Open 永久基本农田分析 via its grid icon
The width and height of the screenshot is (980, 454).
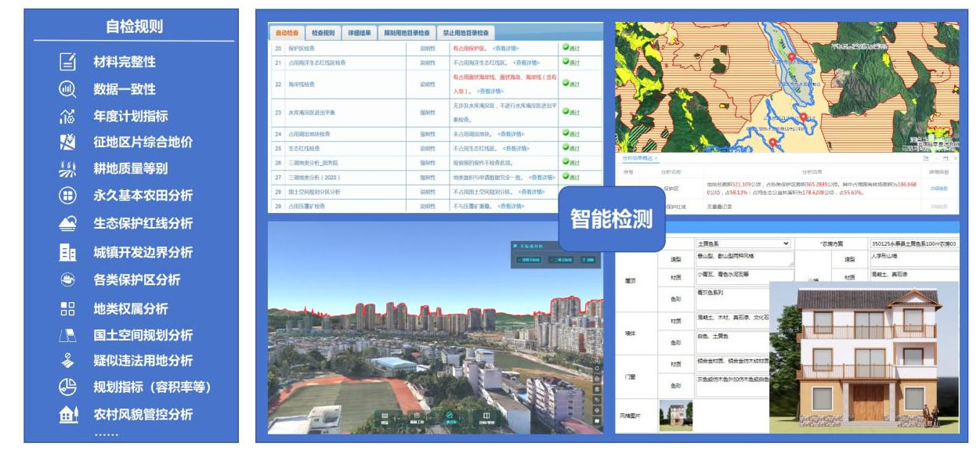point(68,196)
